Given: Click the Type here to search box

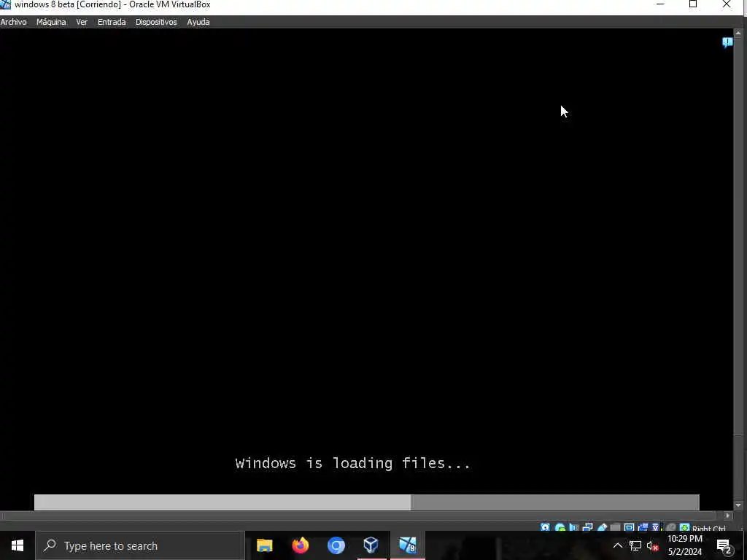Looking at the screenshot, I should (x=140, y=545).
